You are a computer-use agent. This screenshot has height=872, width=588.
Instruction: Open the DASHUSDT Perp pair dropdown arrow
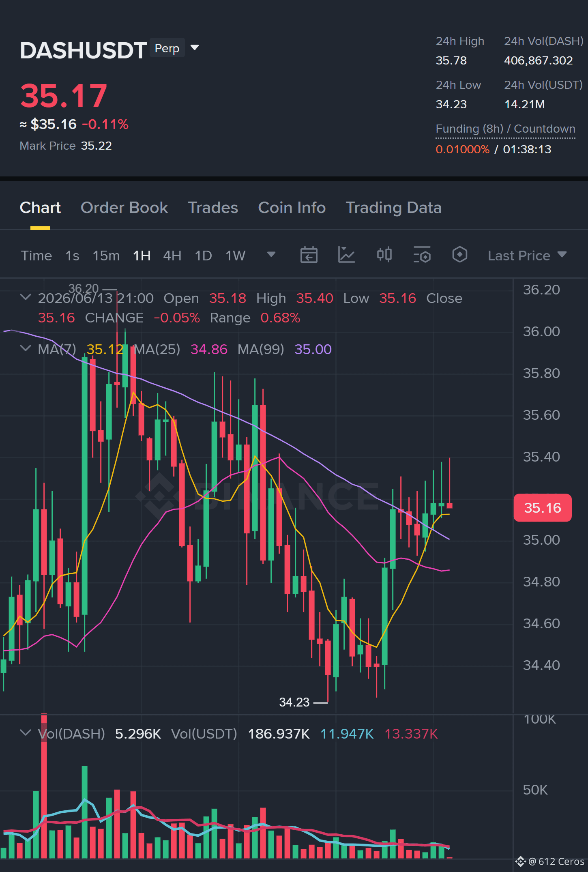[x=195, y=48]
